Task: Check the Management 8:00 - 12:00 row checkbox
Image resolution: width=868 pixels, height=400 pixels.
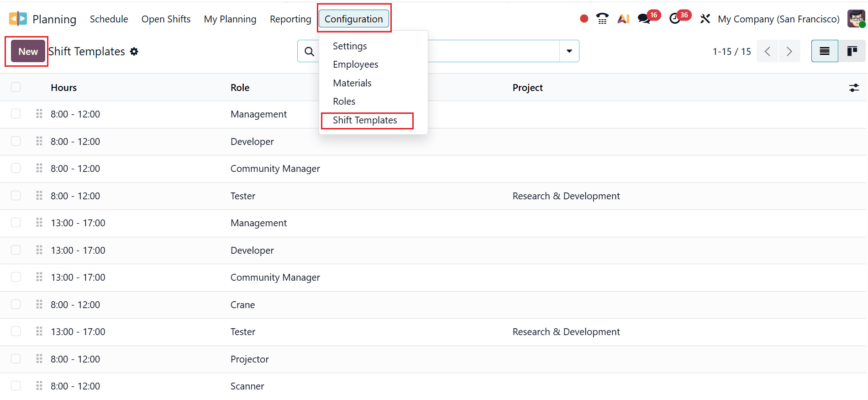Action: (x=16, y=113)
